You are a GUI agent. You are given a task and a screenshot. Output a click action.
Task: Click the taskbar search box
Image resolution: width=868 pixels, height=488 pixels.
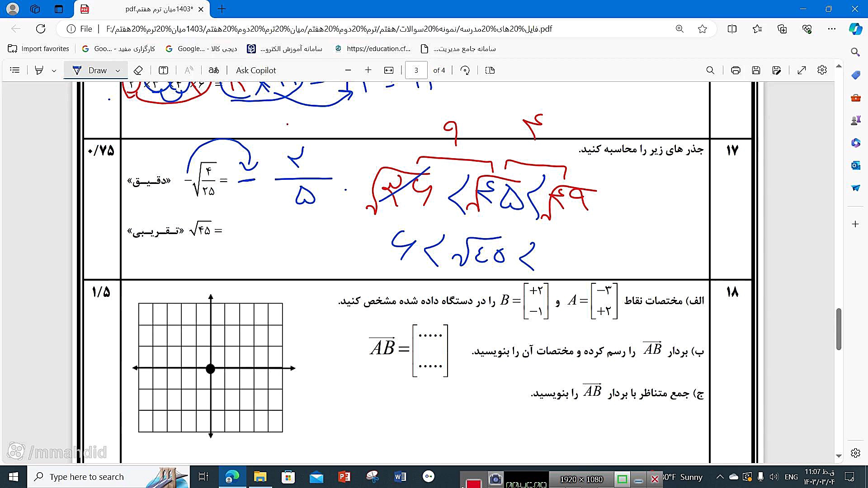[108, 477]
